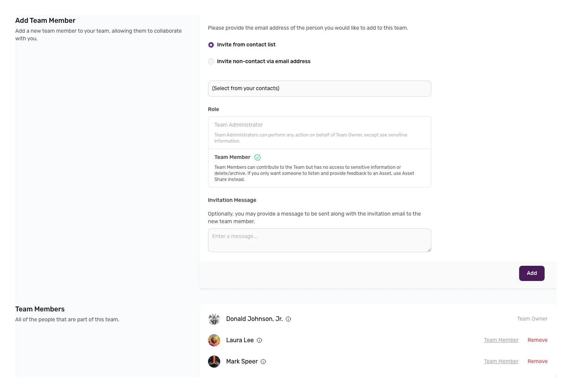Open Laura Lee's Team Member role link
This screenshot has height=392, width=572.
pyautogui.click(x=501, y=340)
